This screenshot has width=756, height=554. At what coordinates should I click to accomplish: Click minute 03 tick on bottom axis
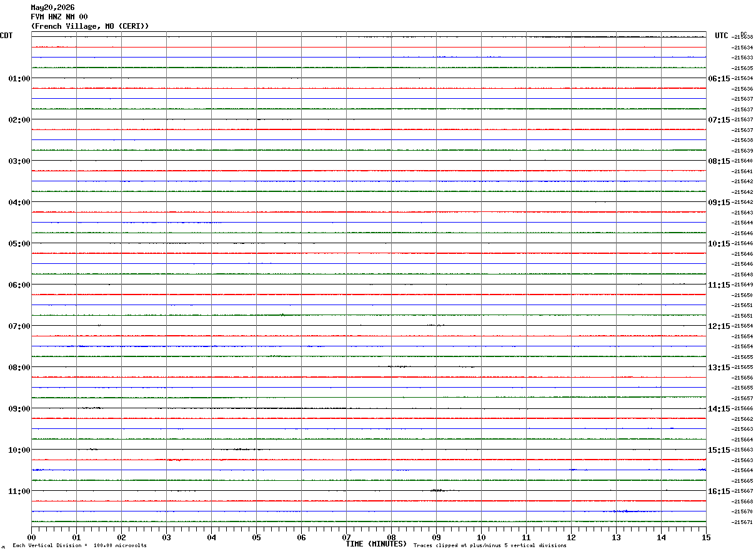click(166, 537)
